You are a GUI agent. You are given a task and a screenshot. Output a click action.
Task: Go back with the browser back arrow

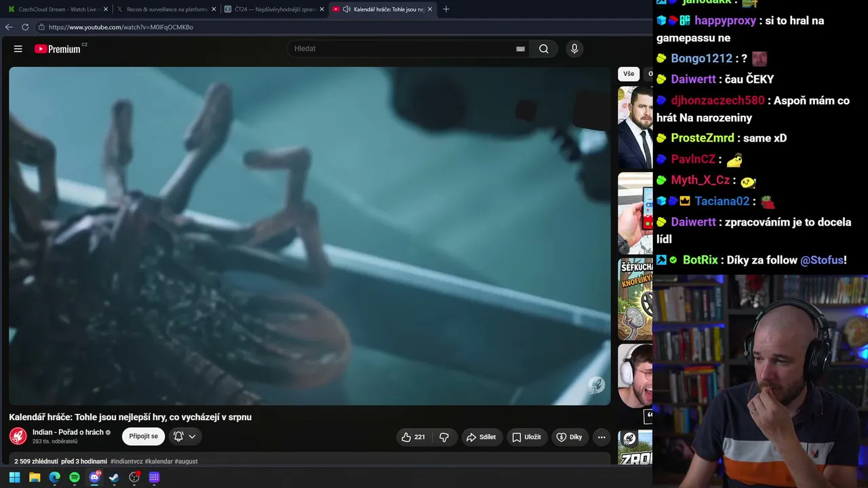(9, 27)
